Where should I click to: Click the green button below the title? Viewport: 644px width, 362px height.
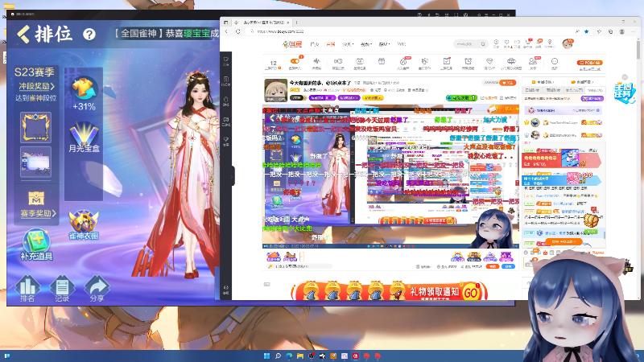pyautogui.click(x=461, y=97)
